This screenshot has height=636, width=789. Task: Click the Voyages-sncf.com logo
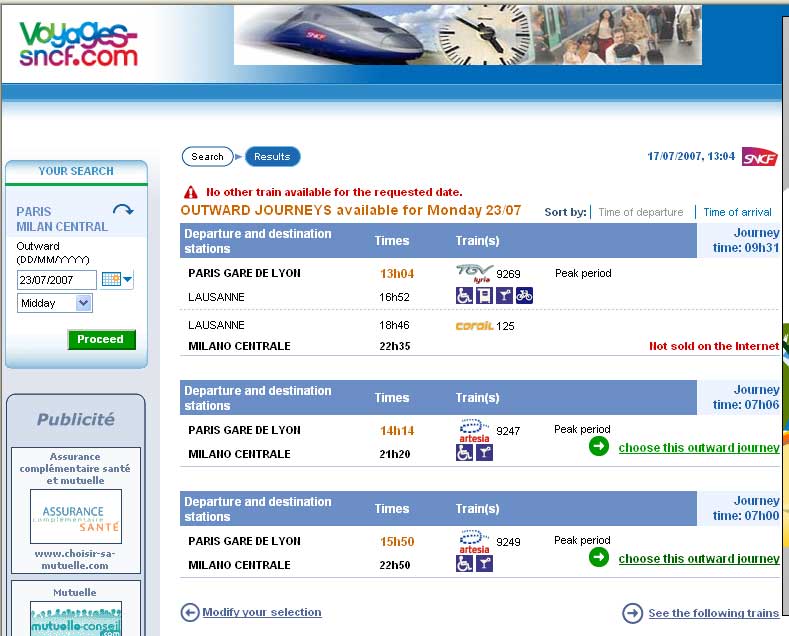pyautogui.click(x=78, y=42)
